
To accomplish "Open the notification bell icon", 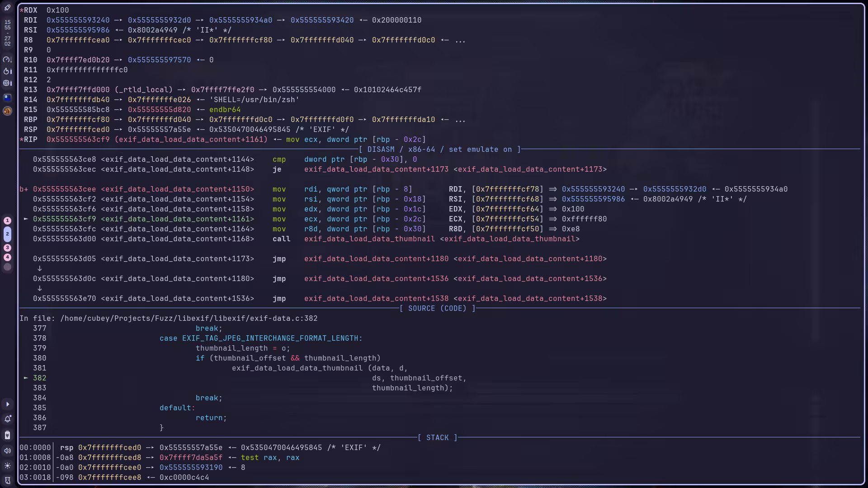I will coord(7,419).
